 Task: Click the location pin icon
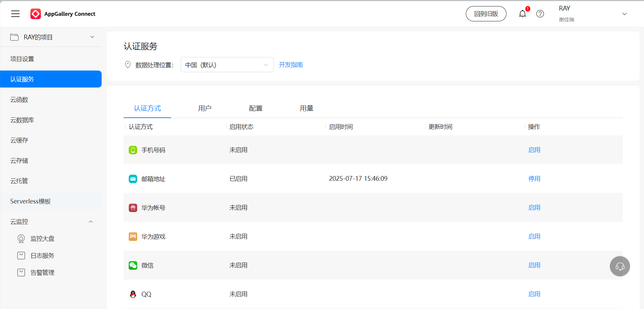pyautogui.click(x=128, y=65)
